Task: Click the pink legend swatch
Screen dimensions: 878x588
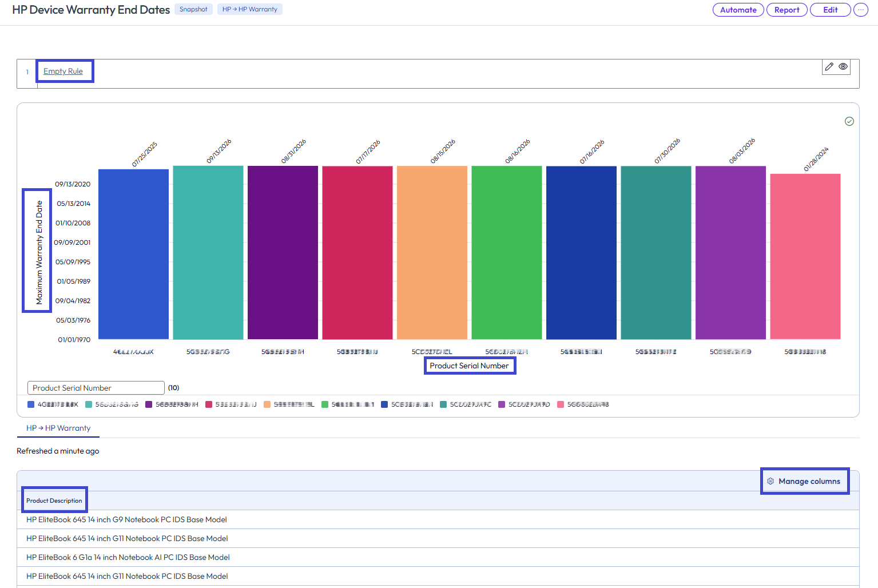Action: click(x=561, y=404)
